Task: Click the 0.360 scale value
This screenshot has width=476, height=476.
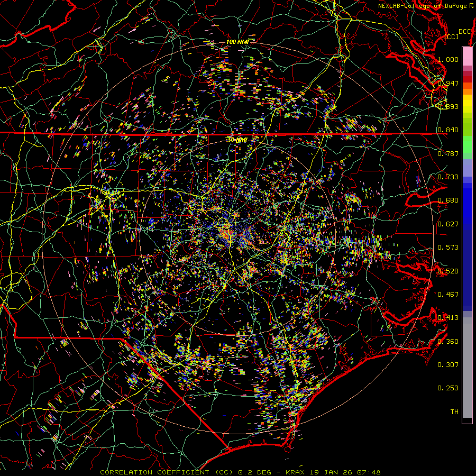Action: coord(448,342)
